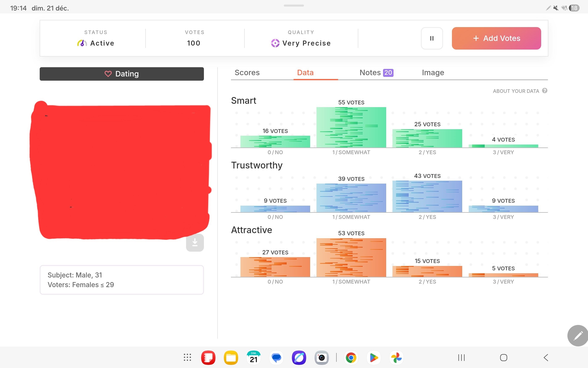
Task: Launch Google Play Store from the dock
Action: 373,357
